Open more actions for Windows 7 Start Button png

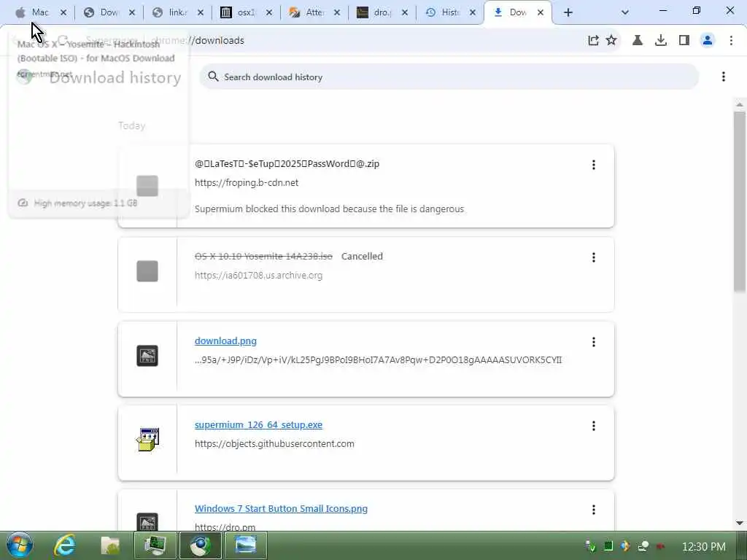click(594, 510)
